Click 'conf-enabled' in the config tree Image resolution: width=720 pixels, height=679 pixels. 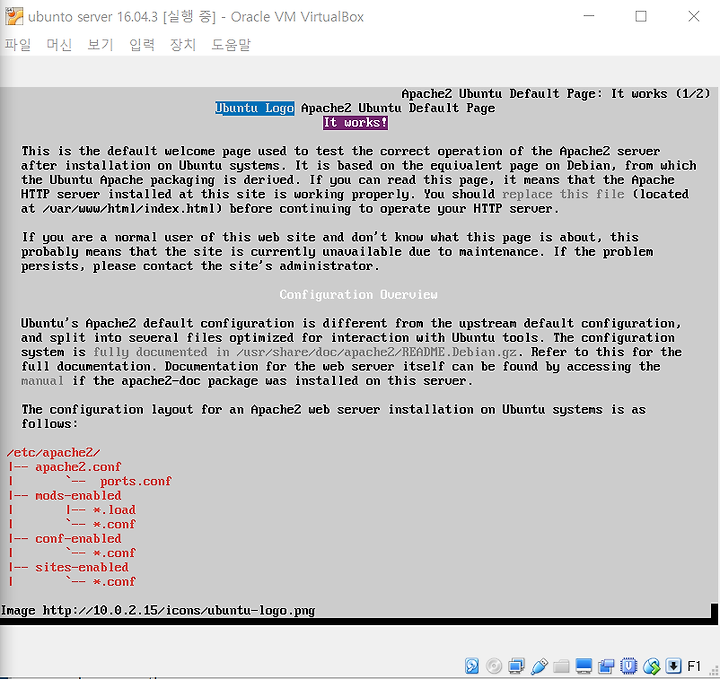tap(78, 539)
